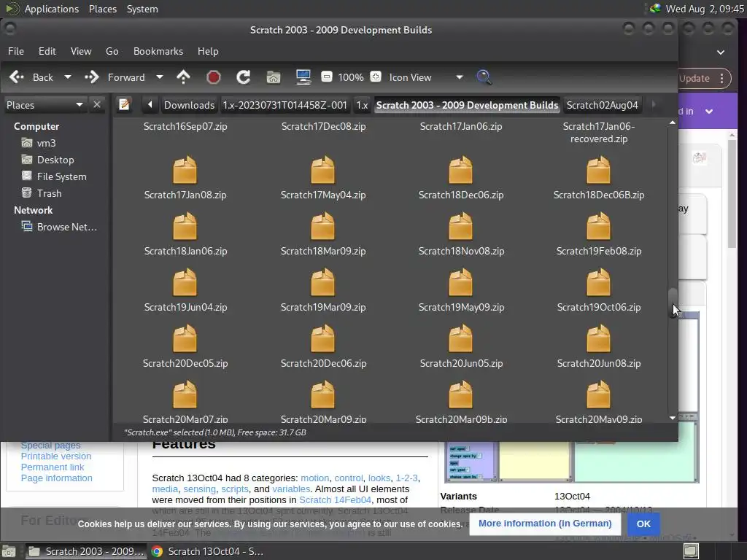Open the View menu
This screenshot has height=560, width=747.
[x=81, y=51]
